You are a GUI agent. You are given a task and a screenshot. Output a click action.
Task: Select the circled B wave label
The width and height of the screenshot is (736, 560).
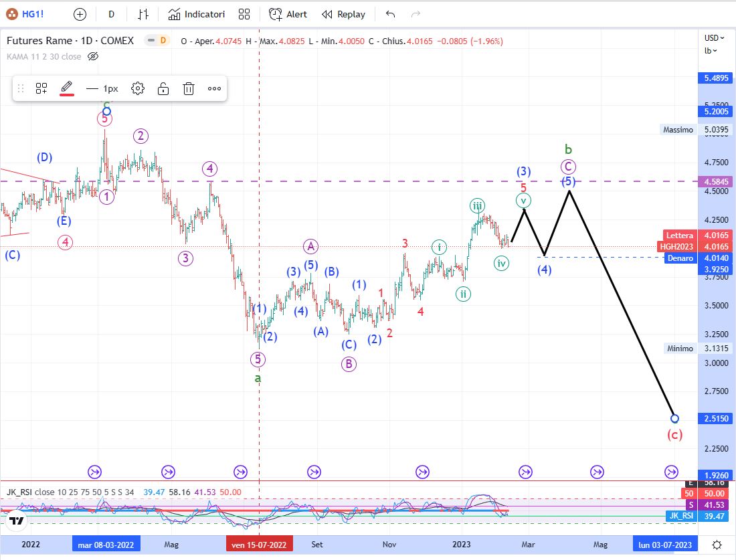(349, 364)
